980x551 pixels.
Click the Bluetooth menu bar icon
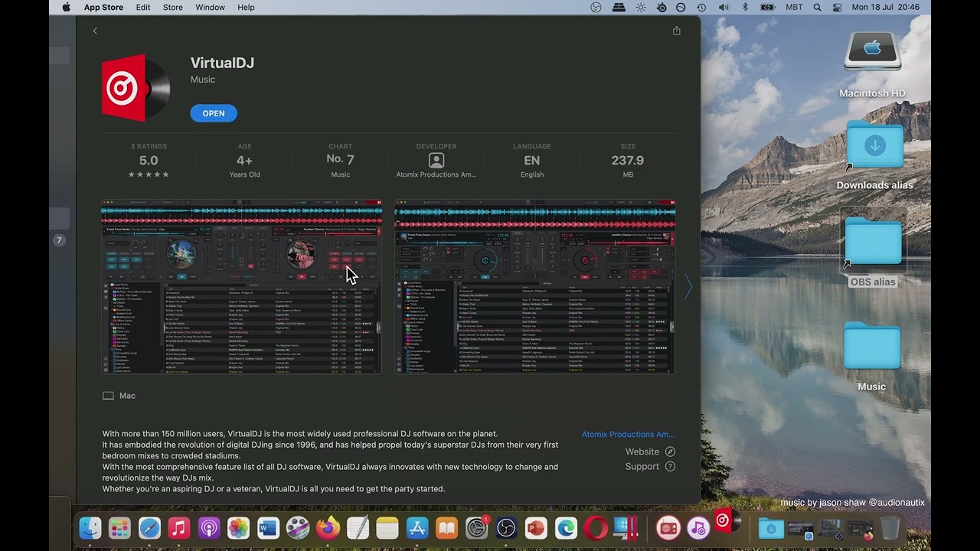(x=745, y=7)
